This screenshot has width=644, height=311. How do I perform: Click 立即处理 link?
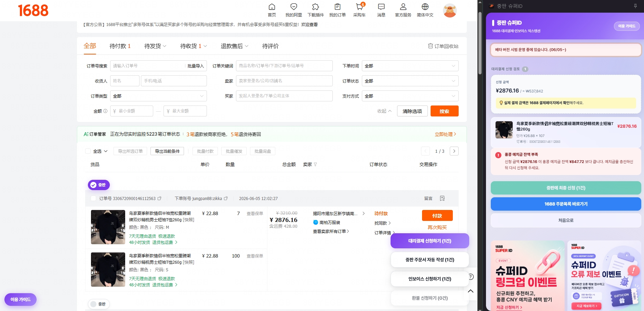(445, 134)
